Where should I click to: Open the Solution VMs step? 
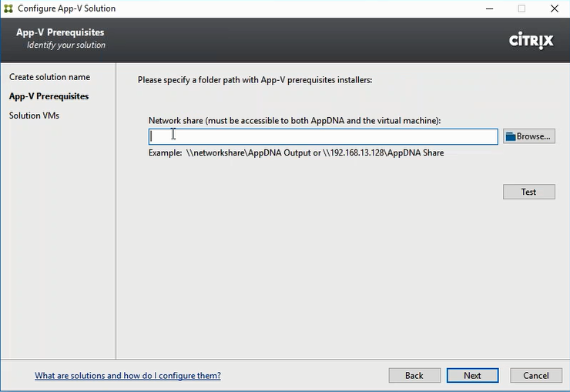coord(34,116)
